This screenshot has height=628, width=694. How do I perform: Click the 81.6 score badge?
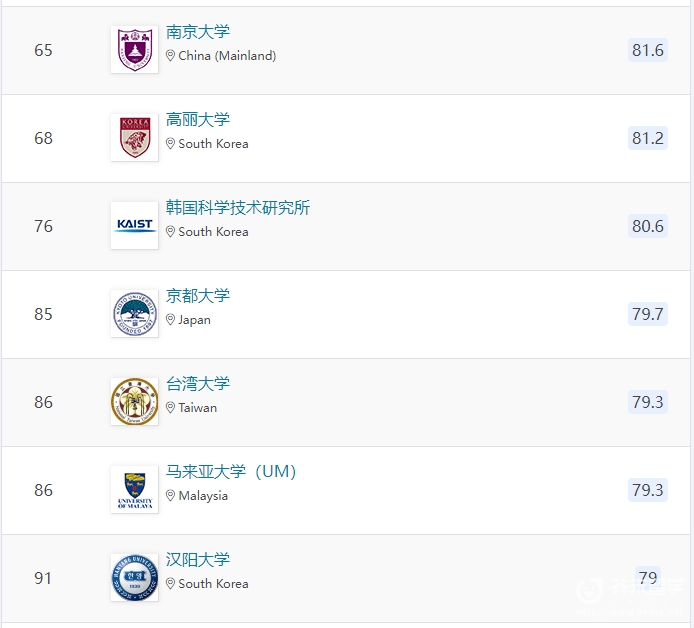(648, 50)
